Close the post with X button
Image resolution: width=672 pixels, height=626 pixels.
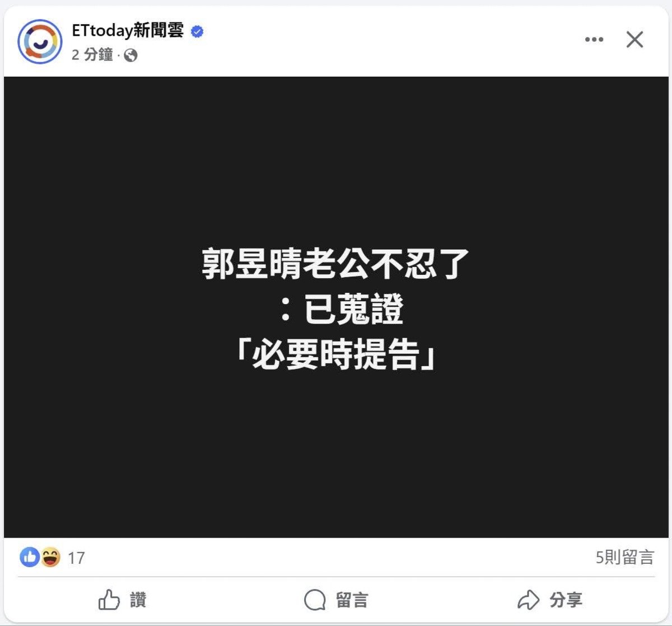634,40
